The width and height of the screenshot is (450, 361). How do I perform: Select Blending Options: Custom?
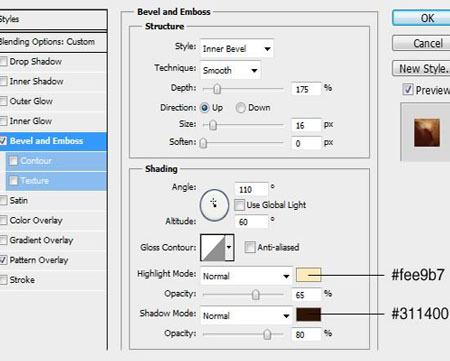pyautogui.click(x=53, y=42)
